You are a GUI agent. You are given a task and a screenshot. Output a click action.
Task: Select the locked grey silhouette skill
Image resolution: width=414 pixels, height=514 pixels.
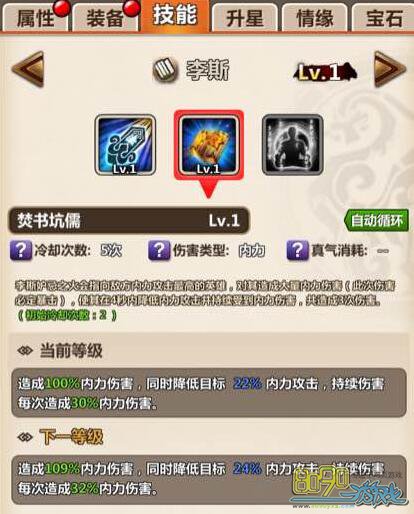(x=292, y=145)
